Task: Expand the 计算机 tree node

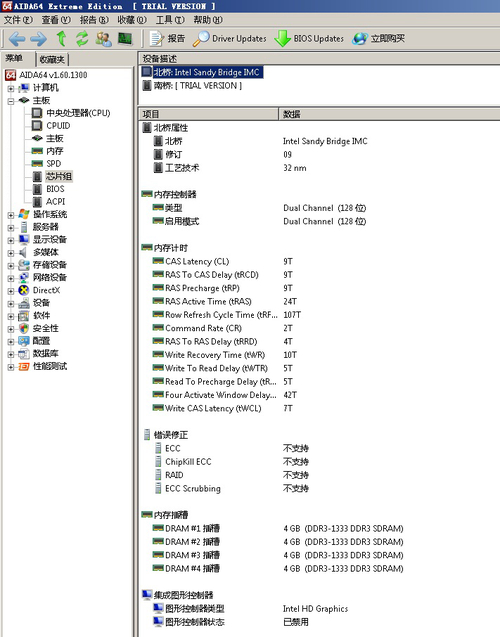Action: [11, 88]
